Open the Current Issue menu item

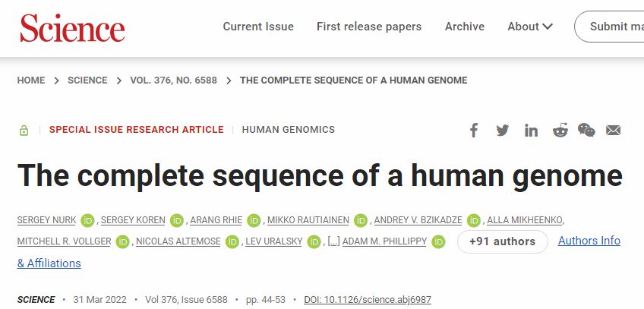point(258,27)
